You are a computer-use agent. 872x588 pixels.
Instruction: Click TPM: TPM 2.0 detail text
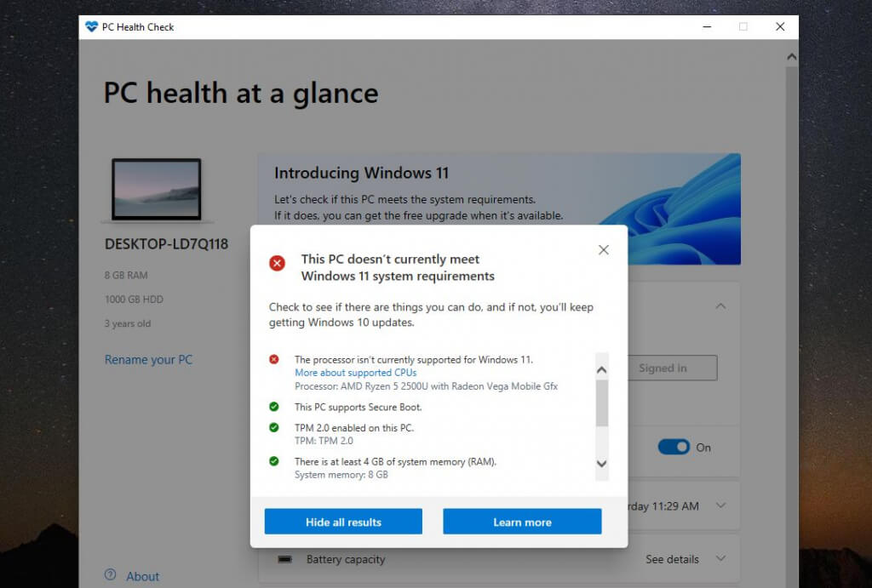point(324,441)
